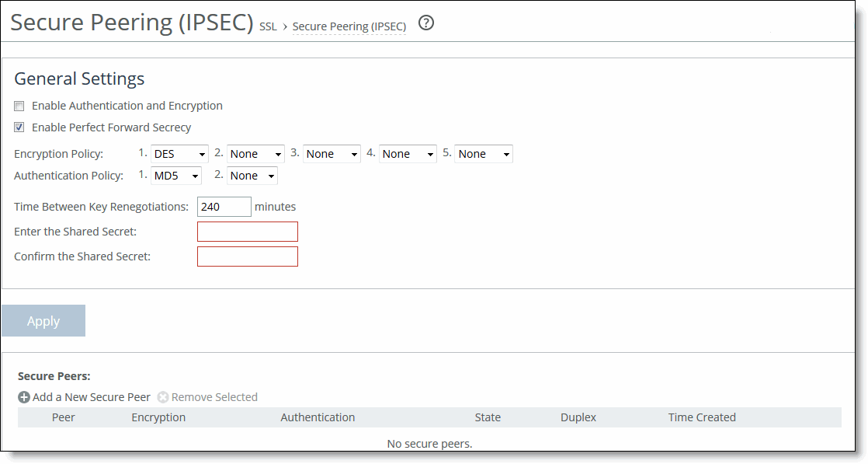Open the second Authentication Policy dropdown

(252, 175)
